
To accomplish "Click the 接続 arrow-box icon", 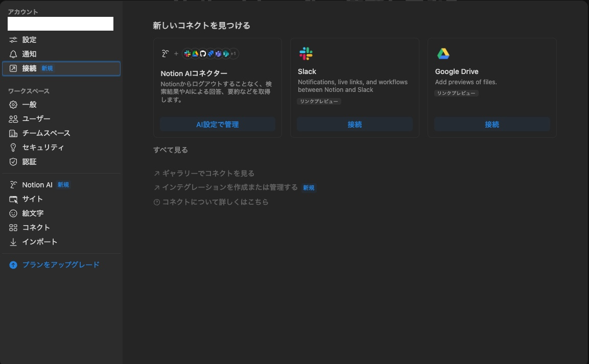I will (13, 68).
